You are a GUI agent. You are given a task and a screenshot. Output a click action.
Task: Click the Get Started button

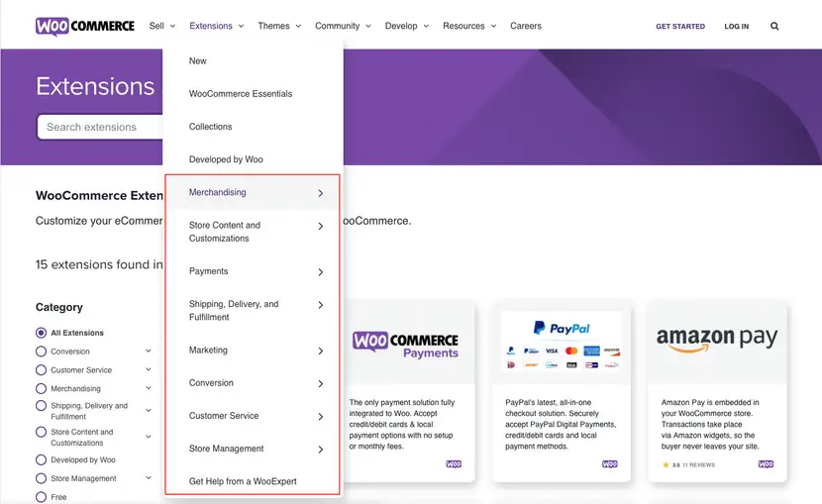point(680,26)
